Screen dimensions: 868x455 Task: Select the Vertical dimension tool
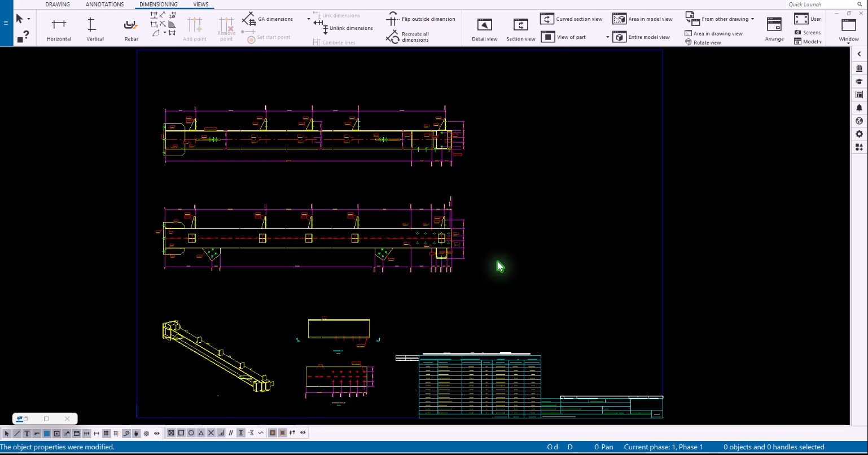click(95, 30)
